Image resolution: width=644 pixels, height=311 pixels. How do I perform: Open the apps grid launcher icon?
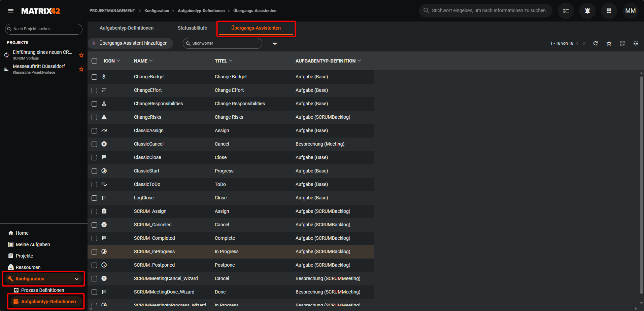[x=609, y=11]
